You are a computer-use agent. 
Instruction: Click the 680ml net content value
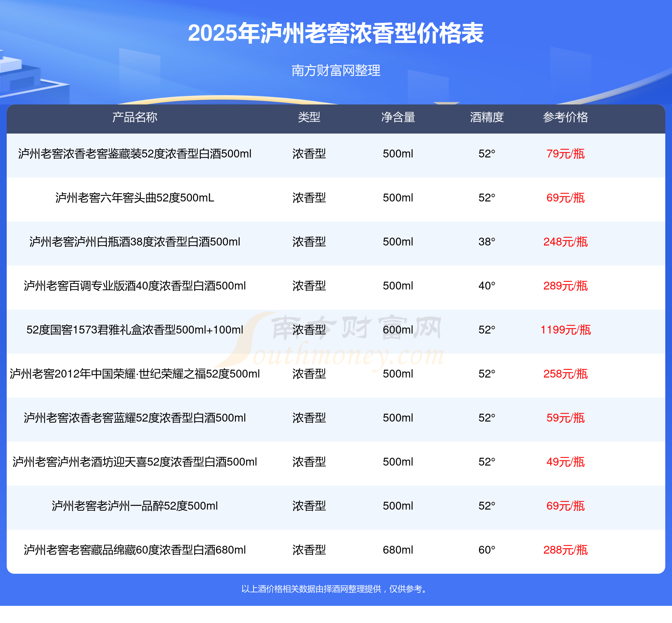pos(398,550)
